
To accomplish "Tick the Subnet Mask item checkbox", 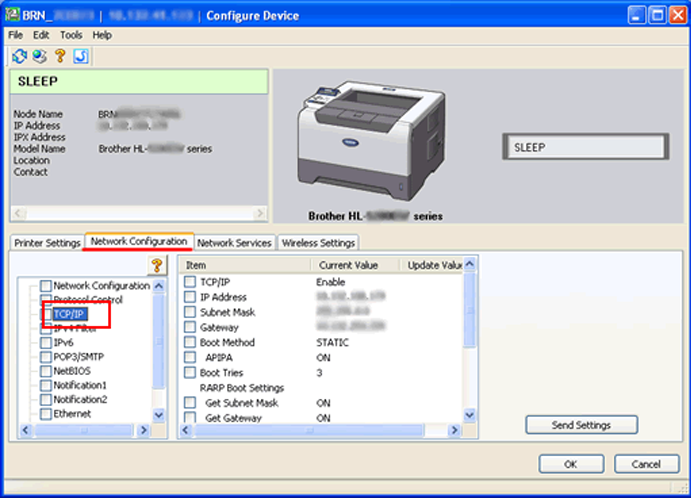I will coord(191,313).
